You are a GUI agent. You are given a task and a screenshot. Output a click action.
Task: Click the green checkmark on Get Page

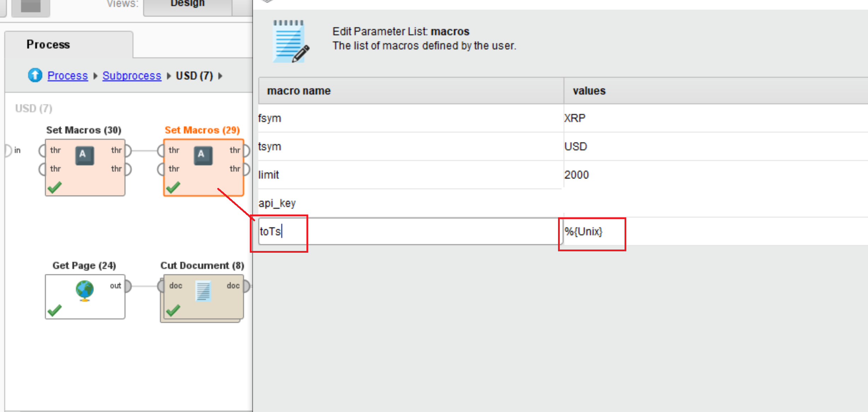(54, 310)
